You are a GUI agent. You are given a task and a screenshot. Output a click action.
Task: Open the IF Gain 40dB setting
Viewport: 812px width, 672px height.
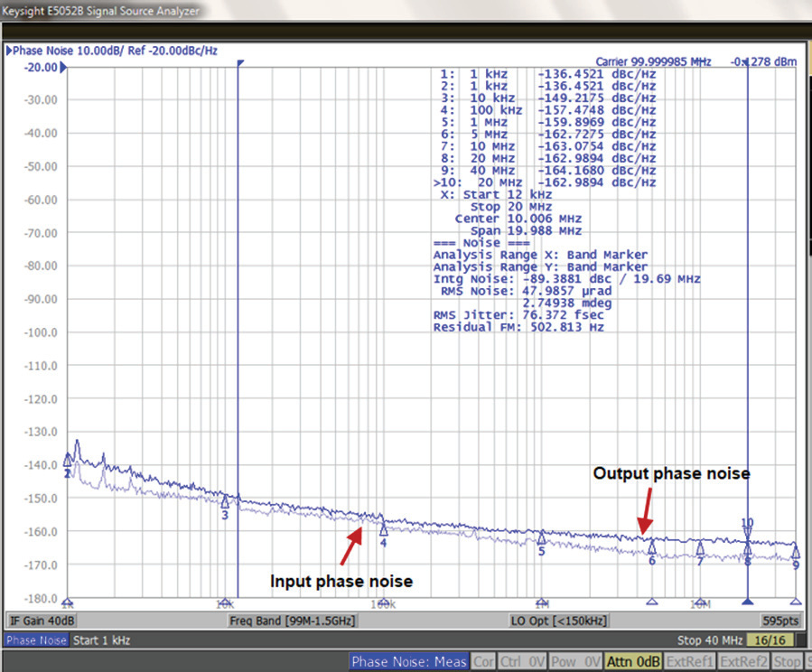pyautogui.click(x=42, y=621)
